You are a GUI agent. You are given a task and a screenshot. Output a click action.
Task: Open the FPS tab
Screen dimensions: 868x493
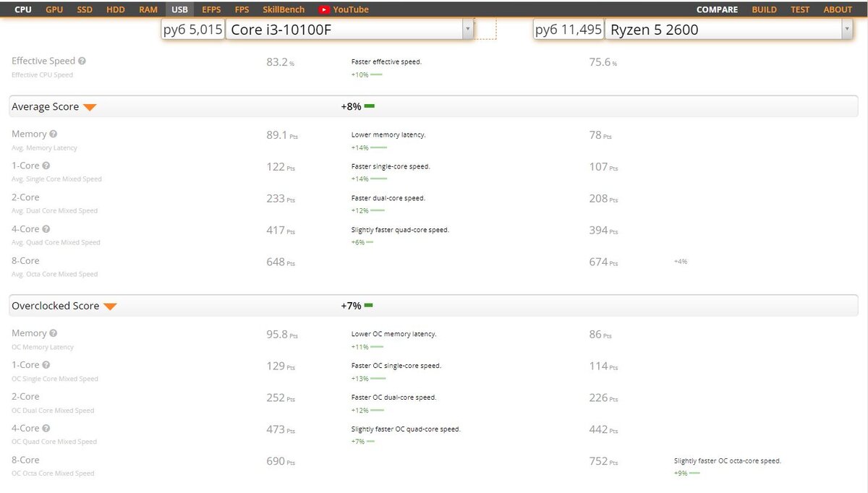pos(242,9)
